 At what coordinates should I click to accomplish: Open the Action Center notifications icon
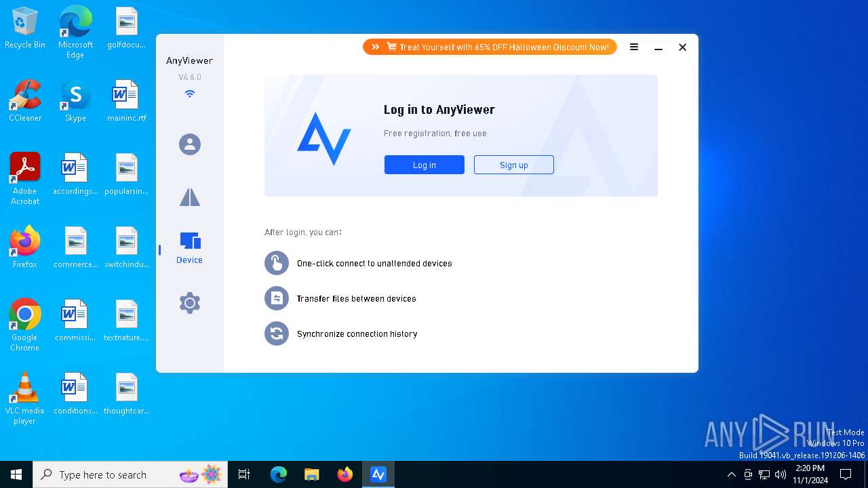pos(846,474)
